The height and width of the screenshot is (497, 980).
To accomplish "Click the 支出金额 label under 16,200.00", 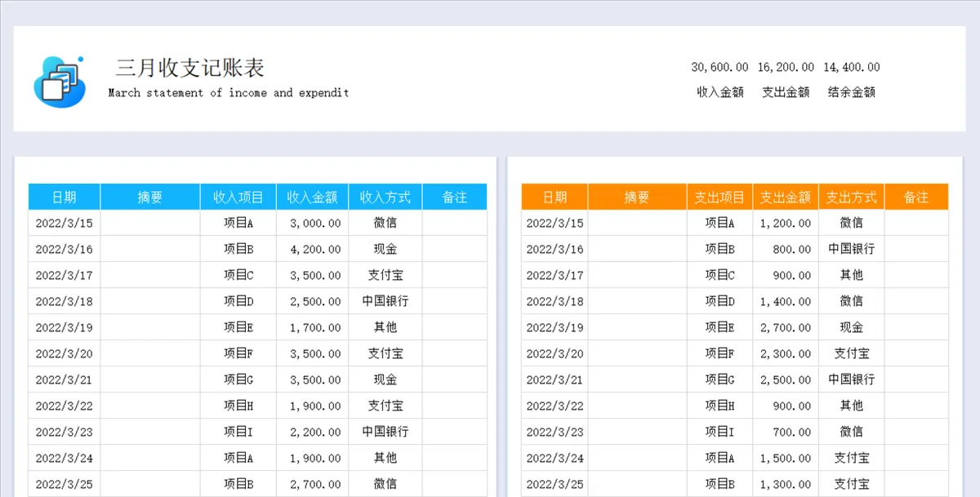I will click(x=786, y=92).
